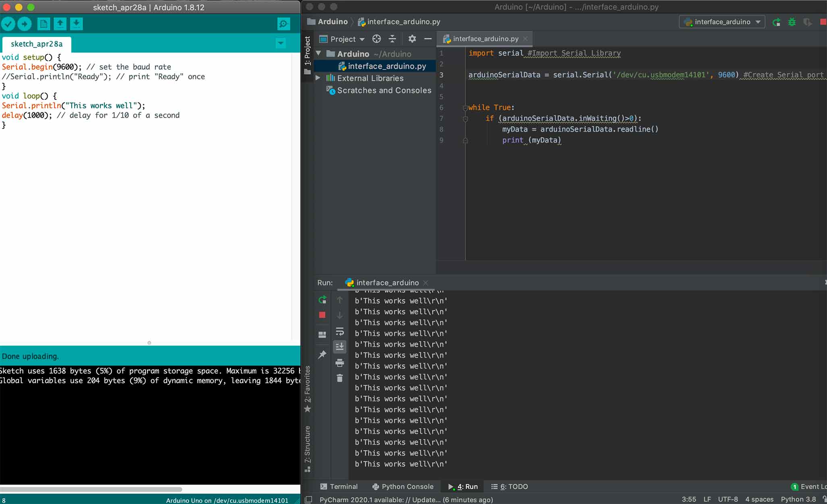The image size is (827, 504).
Task: Toggle soft-wrap in the Run console
Action: pos(340,332)
